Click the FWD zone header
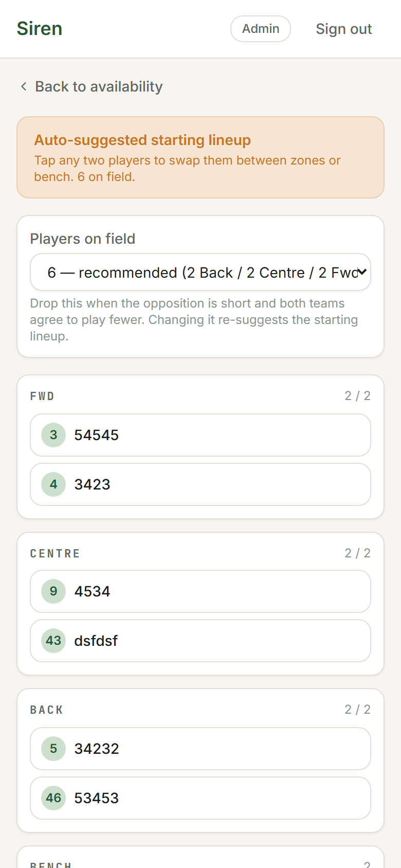This screenshot has width=401, height=868. click(43, 396)
